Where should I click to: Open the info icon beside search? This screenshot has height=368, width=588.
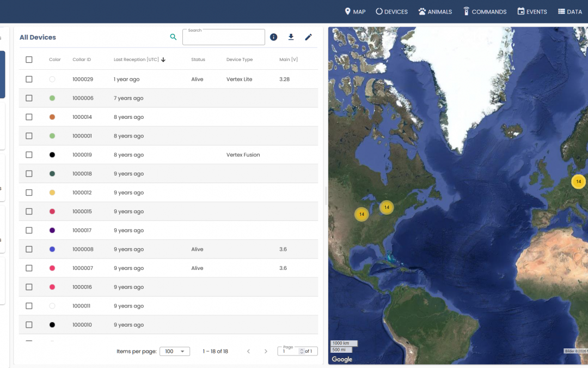tap(274, 37)
